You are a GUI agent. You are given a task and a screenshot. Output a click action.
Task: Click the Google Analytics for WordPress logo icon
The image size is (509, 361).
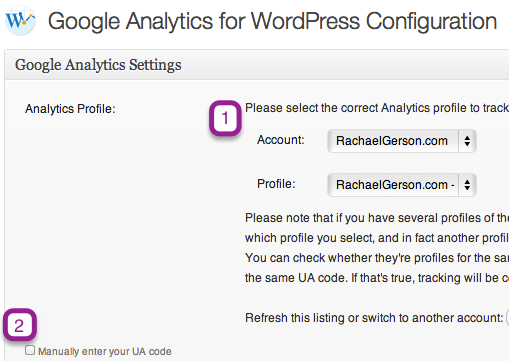(x=20, y=21)
